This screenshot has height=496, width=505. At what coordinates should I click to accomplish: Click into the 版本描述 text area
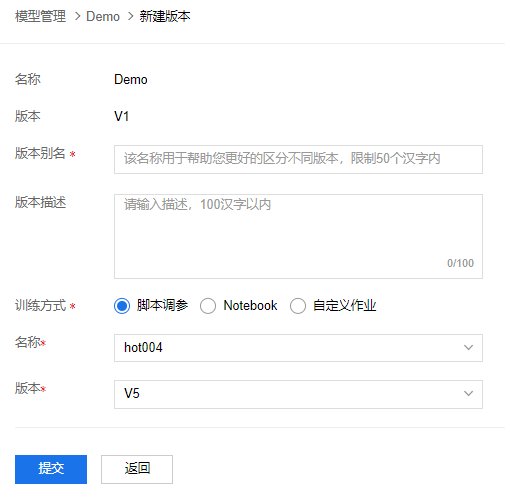click(x=298, y=236)
